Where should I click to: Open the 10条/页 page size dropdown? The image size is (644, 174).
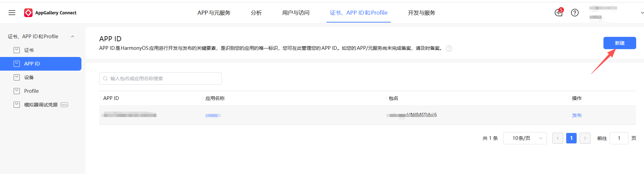525,138
